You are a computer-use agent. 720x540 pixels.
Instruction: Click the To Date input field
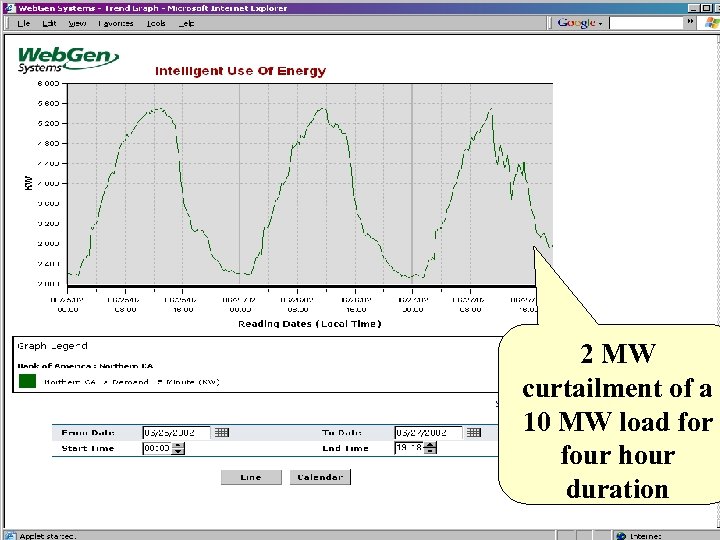[428, 433]
